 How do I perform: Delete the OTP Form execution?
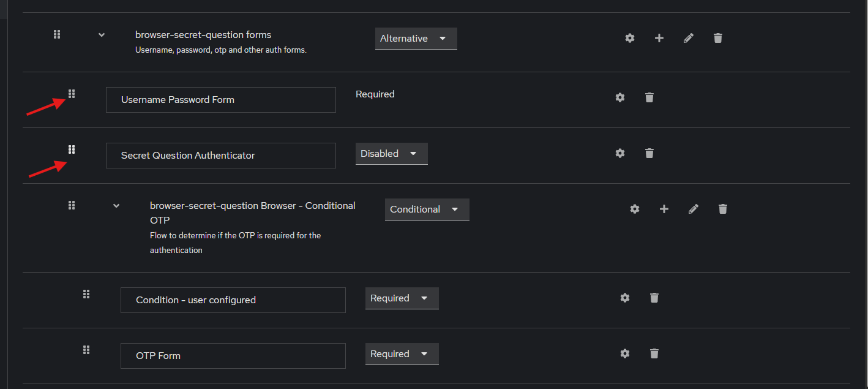[654, 353]
